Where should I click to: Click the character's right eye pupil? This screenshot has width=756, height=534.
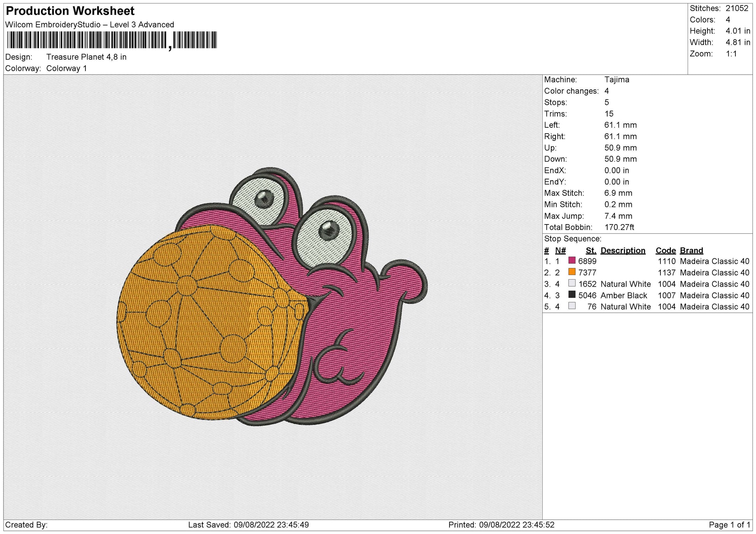pyautogui.click(x=329, y=230)
